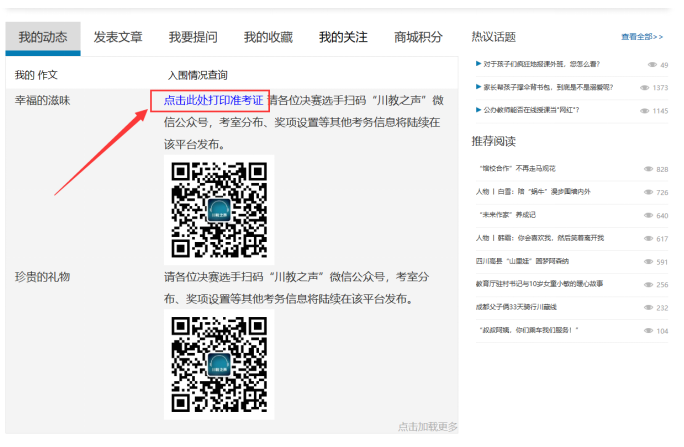Open the 教育厅驻村书记 article, 256 views
Viewport: 684px width, 447px height.
[x=539, y=284]
